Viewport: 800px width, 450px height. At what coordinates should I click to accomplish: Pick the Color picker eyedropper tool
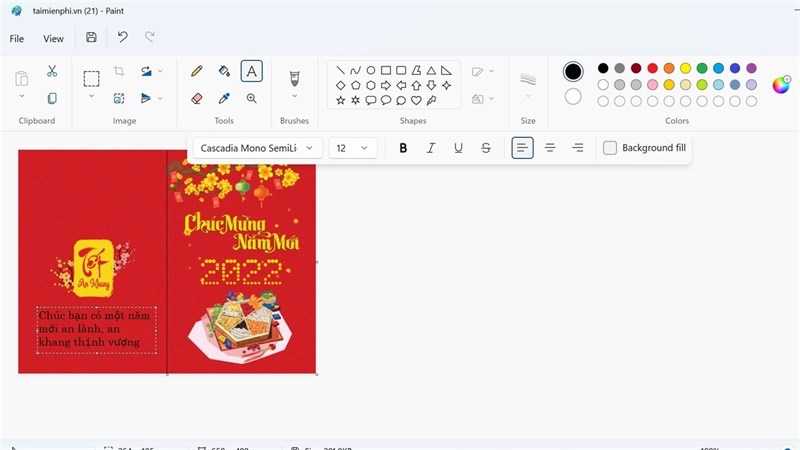click(224, 98)
